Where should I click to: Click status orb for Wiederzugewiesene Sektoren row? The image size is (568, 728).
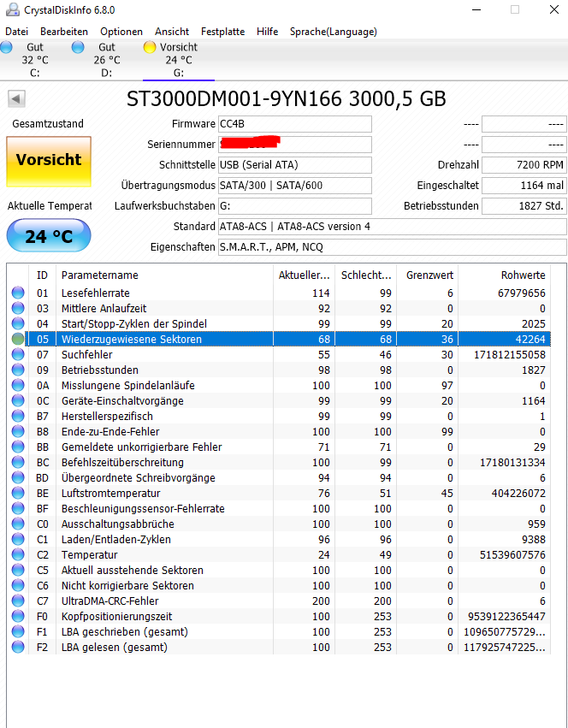point(18,339)
